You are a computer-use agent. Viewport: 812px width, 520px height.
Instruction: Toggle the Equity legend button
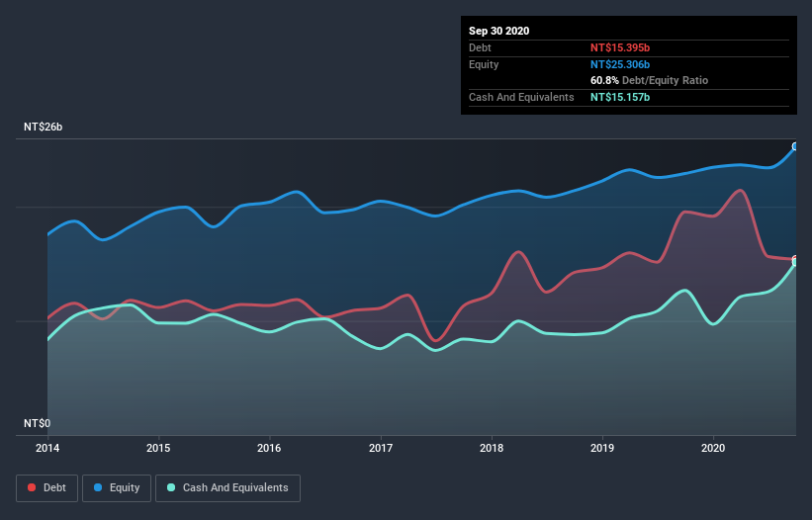117,488
